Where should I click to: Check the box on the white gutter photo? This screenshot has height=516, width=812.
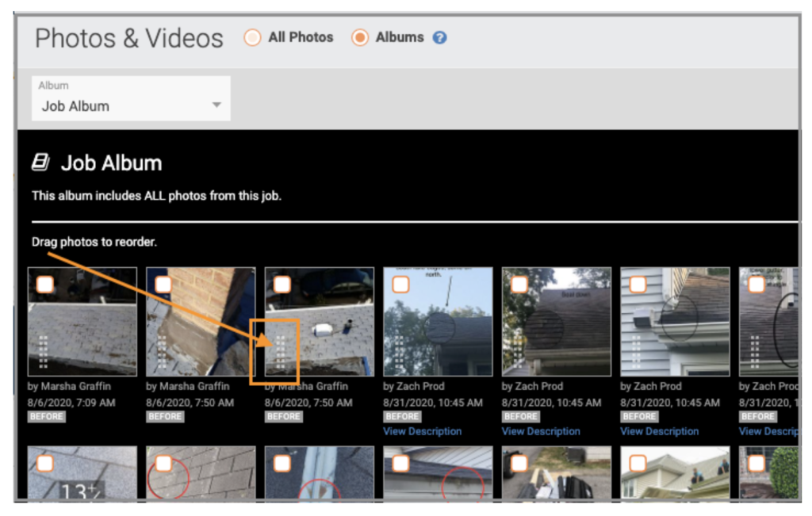638,284
